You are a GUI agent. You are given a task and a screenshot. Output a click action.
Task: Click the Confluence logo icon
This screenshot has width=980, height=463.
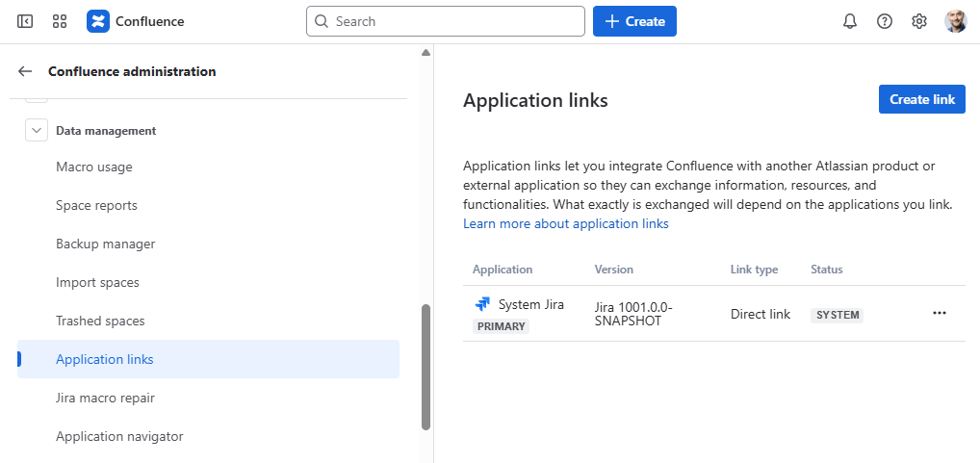pyautogui.click(x=98, y=21)
